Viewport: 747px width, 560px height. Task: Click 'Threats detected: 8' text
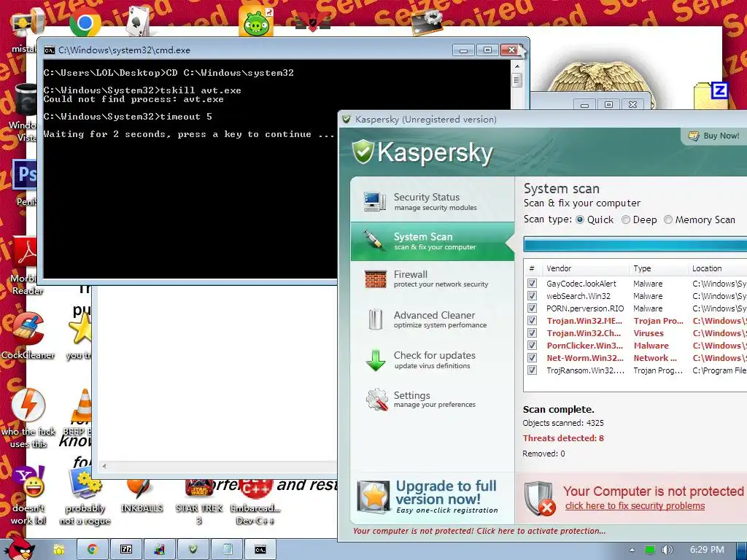[563, 438]
